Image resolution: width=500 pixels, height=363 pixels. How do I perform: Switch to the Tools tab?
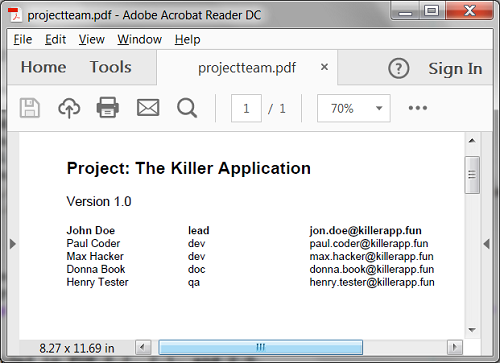pyautogui.click(x=111, y=67)
